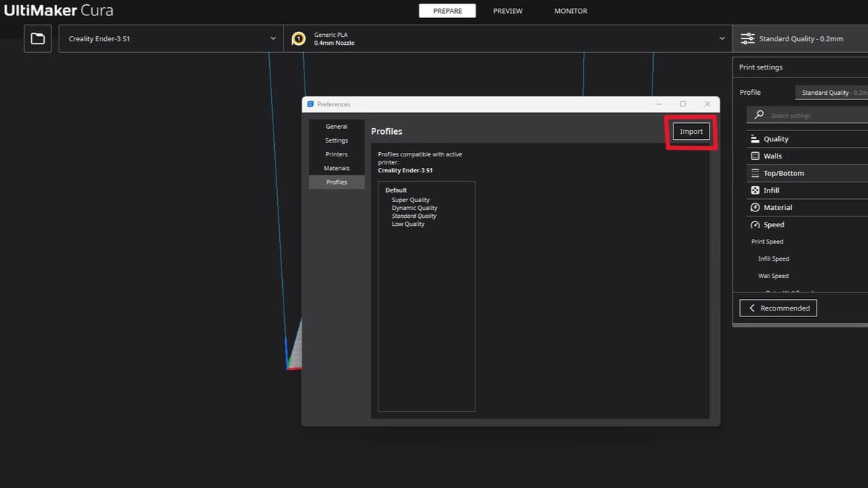
Task: Select the Dynamic Quality profile
Action: coord(414,208)
